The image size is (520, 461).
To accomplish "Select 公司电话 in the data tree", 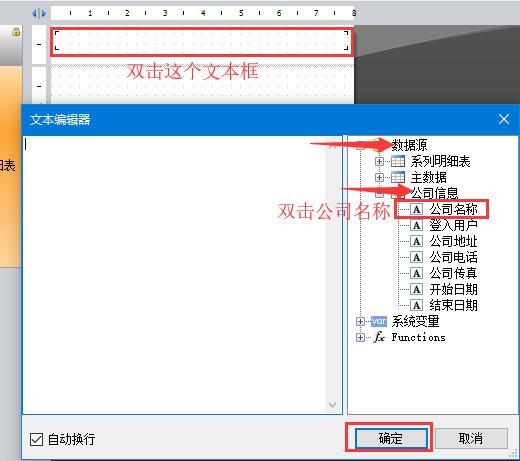I will [453, 257].
